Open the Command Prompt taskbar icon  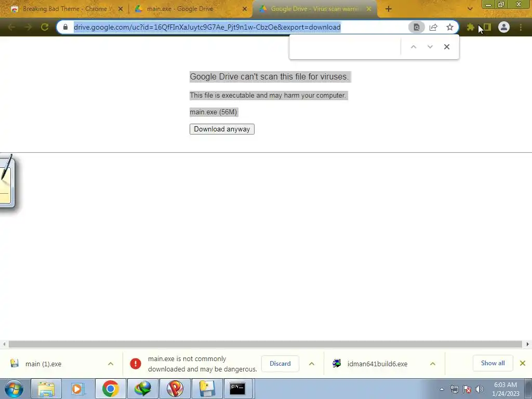237,389
